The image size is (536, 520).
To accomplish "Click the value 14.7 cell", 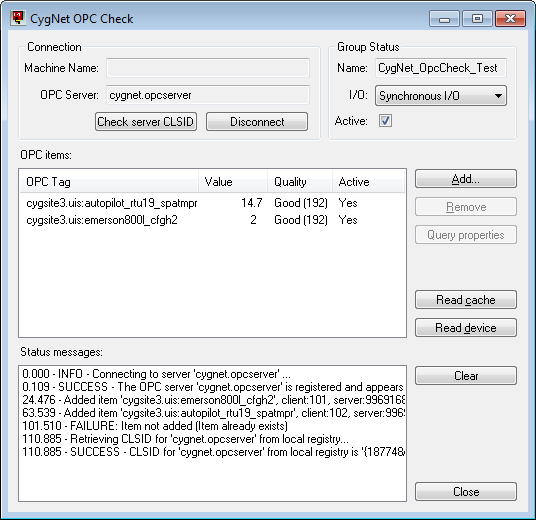I will pyautogui.click(x=252, y=203).
